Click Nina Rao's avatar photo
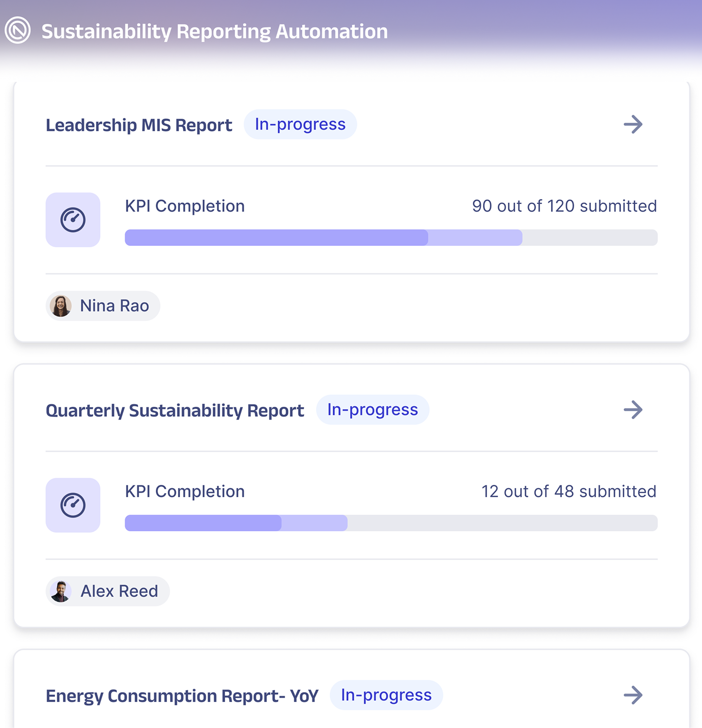Screen dimensions: 702x728 click(60, 306)
